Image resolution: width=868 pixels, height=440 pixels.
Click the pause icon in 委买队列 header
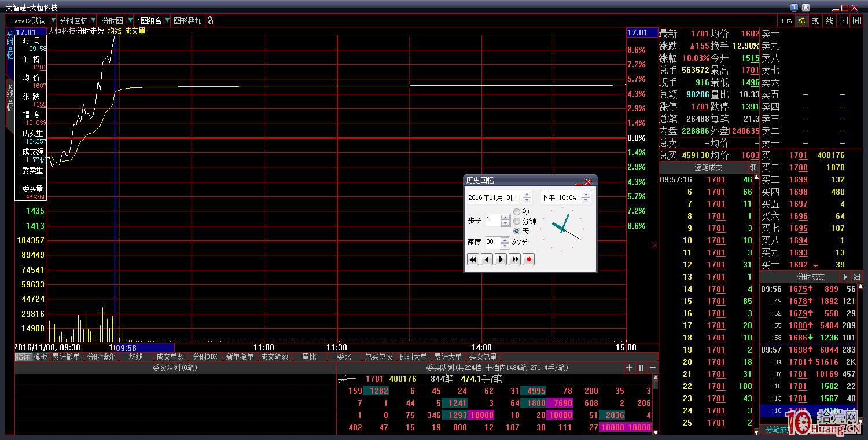click(641, 368)
